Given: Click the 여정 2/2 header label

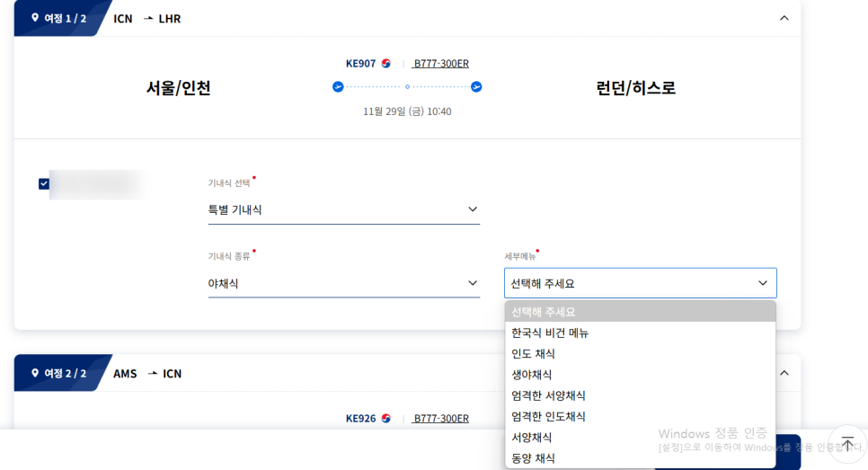Looking at the screenshot, I should [66, 373].
